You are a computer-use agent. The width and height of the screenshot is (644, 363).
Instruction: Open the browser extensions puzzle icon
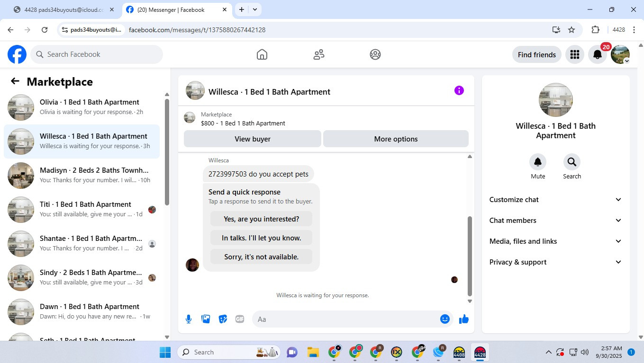point(596,30)
